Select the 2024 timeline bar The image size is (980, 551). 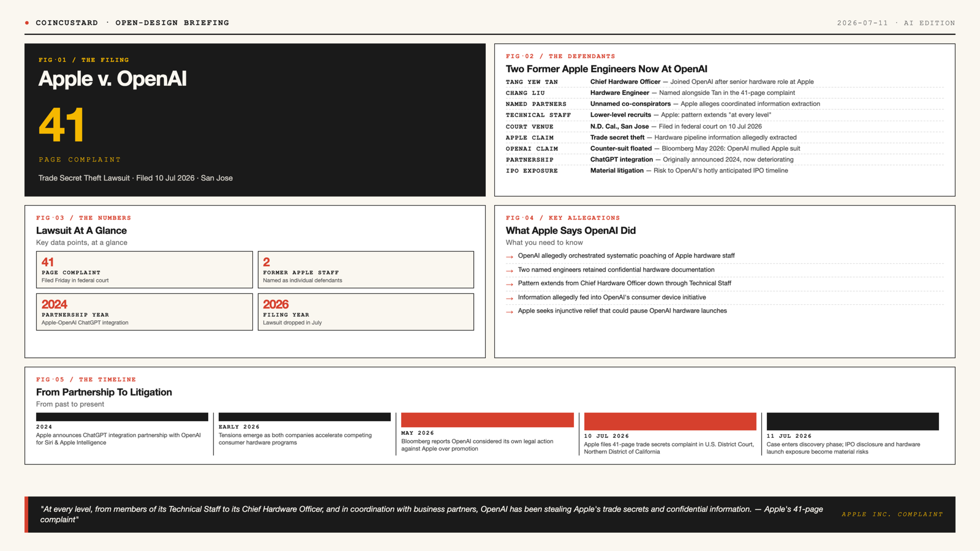click(122, 417)
